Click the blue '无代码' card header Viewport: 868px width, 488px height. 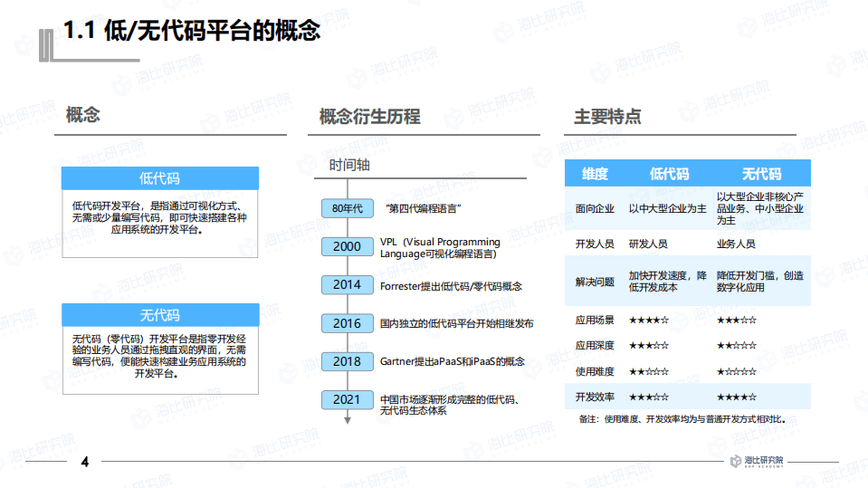click(160, 315)
